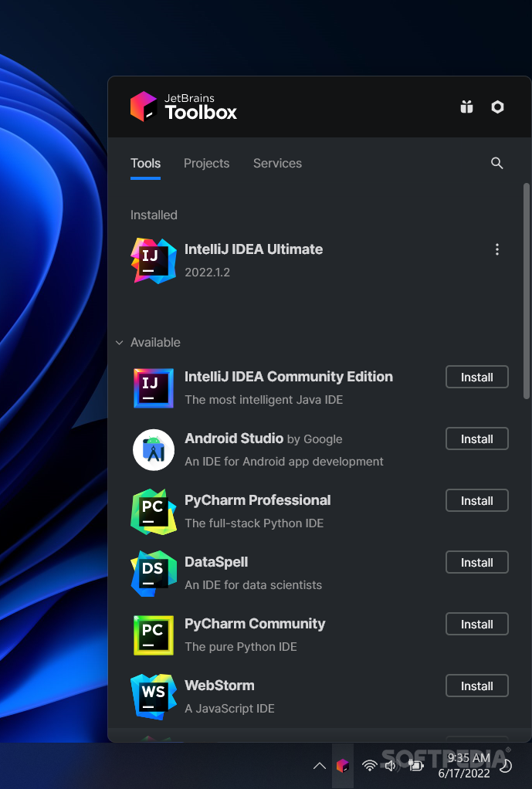Open the notification moon icon
Screen dimensions: 532x789
click(x=506, y=766)
